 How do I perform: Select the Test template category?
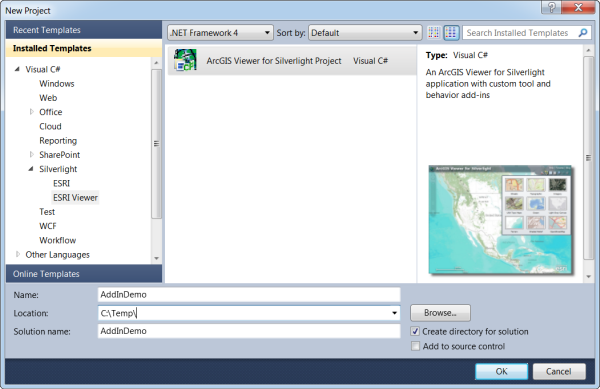[x=47, y=212]
